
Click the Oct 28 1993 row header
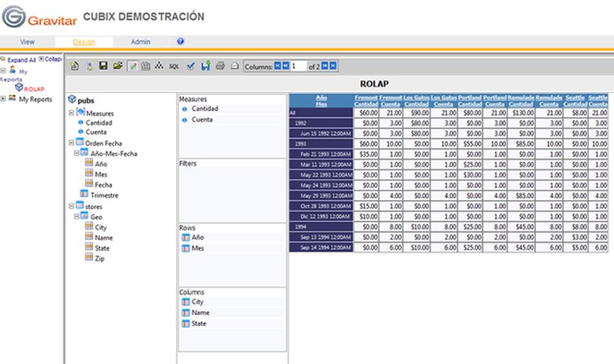321,206
